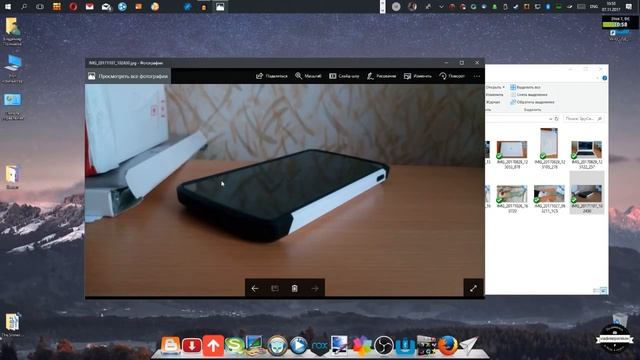This screenshot has height=360, width=640.
Task: Select the white box thumbnail, top row of Explorer
Action: coord(512,154)
